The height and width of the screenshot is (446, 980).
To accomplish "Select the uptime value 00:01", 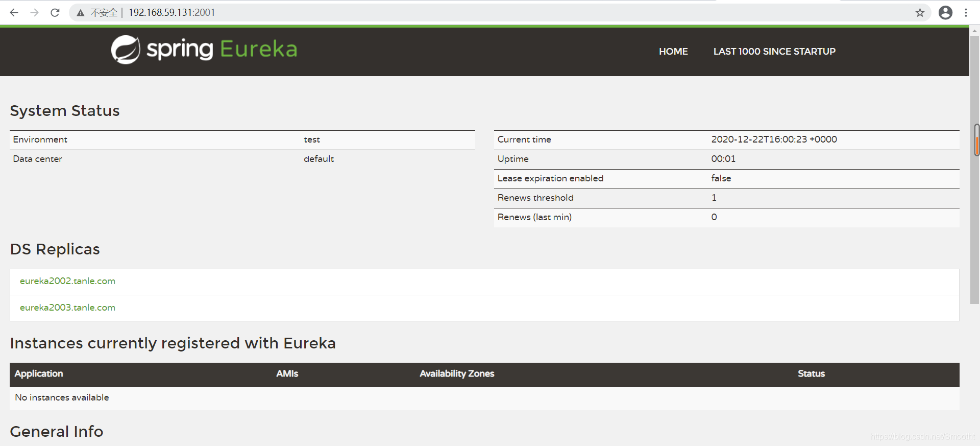I will (x=723, y=159).
